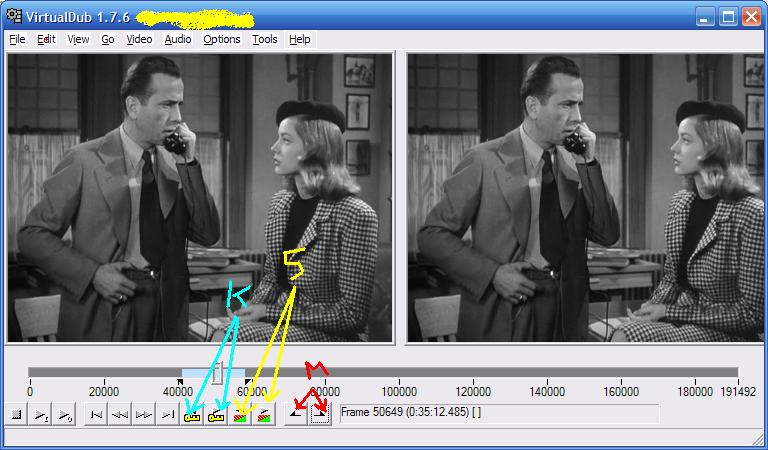The height and width of the screenshot is (450, 768).
Task: Open the Tools menu
Action: [265, 39]
